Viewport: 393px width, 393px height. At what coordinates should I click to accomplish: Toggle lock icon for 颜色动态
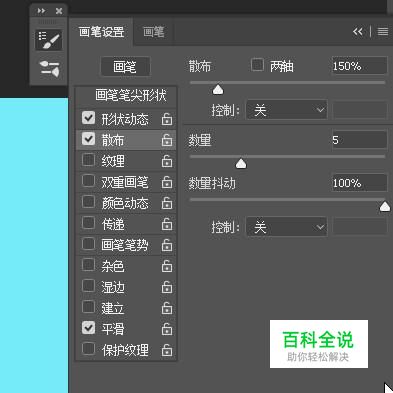[x=167, y=203]
